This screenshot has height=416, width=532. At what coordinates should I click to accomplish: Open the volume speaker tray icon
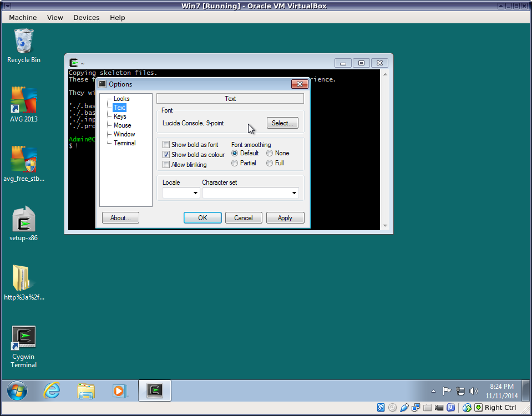(474, 391)
